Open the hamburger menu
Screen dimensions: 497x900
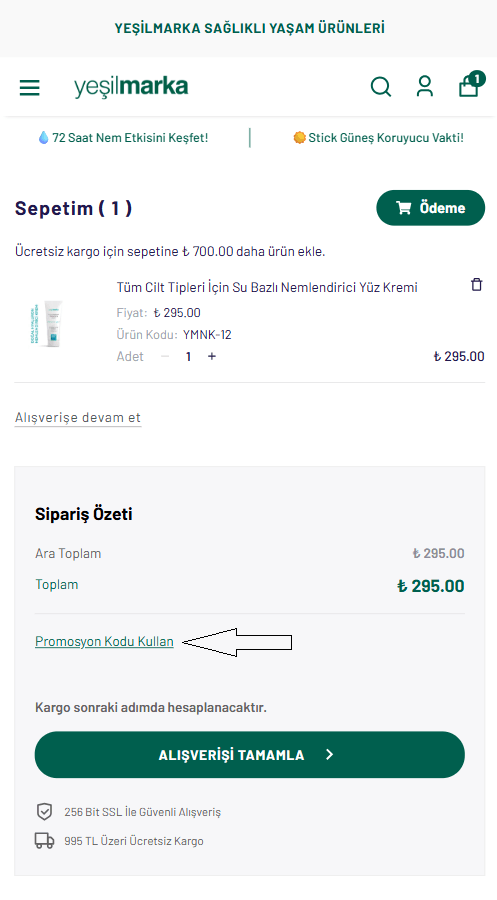click(30, 87)
